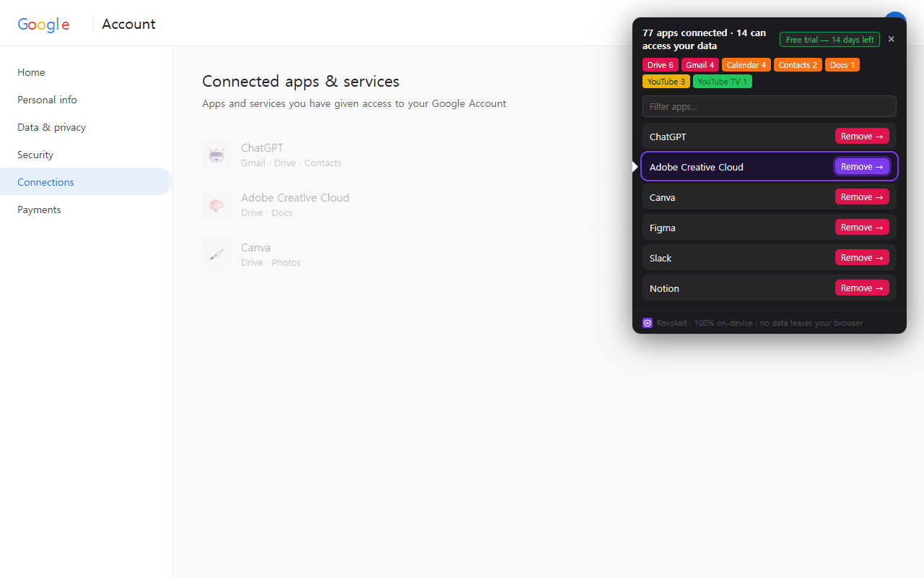The height and width of the screenshot is (578, 924).
Task: Open the ChatGPT app icon in list
Action: pyautogui.click(x=217, y=154)
